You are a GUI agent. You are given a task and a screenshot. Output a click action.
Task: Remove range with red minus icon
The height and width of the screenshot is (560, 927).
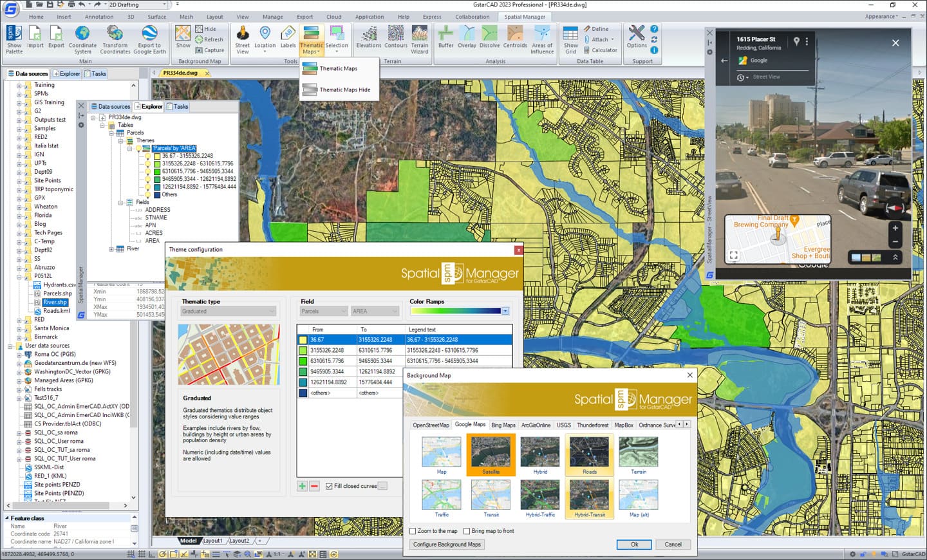click(x=314, y=486)
